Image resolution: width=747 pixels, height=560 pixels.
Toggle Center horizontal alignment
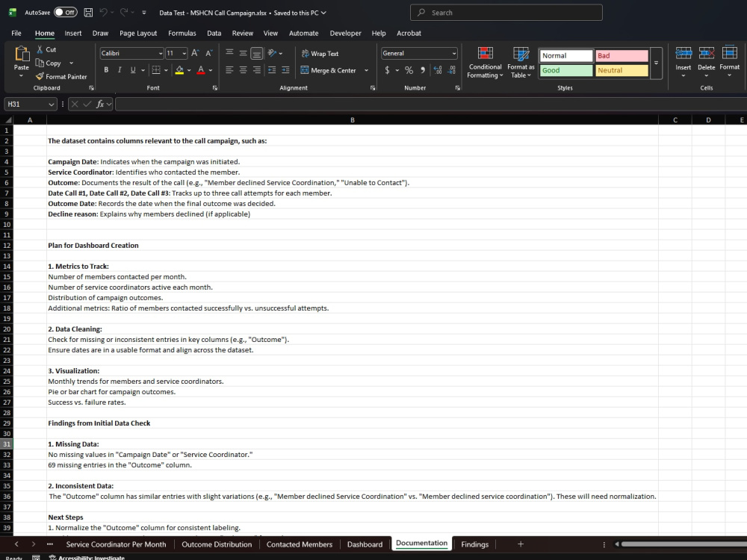[243, 70]
